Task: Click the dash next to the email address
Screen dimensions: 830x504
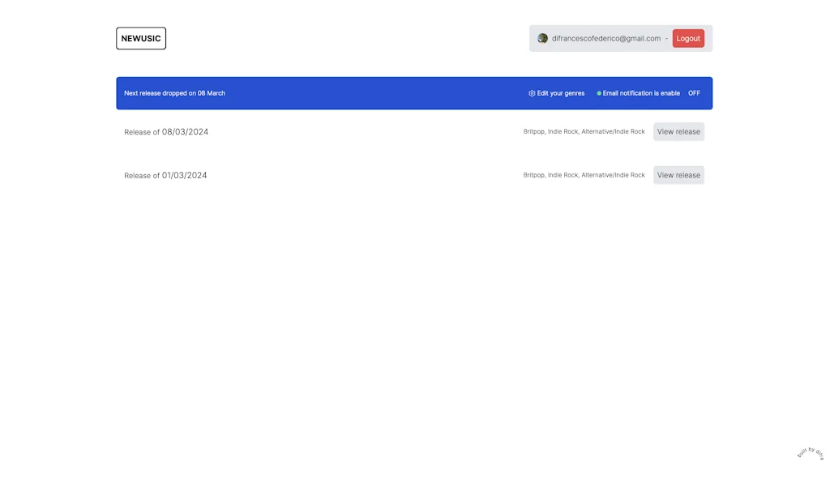Action: 667,38
